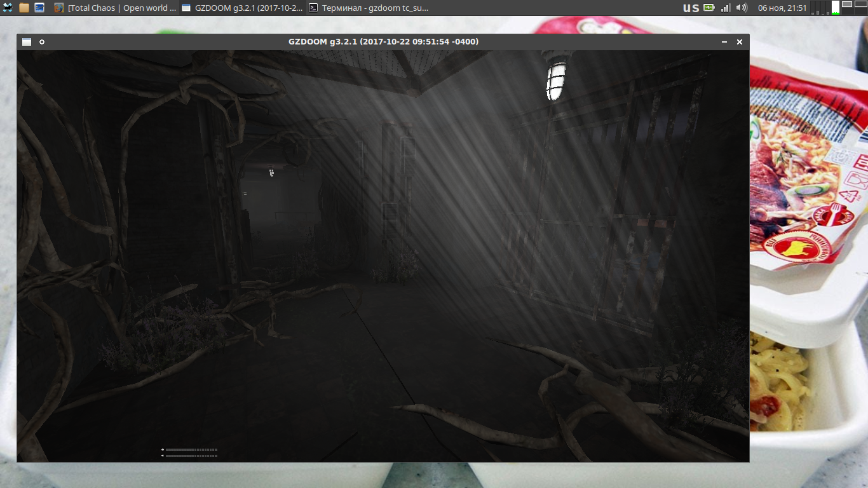Click the green memory usage monitor
The width and height of the screenshot is (868, 488).
coord(836,8)
